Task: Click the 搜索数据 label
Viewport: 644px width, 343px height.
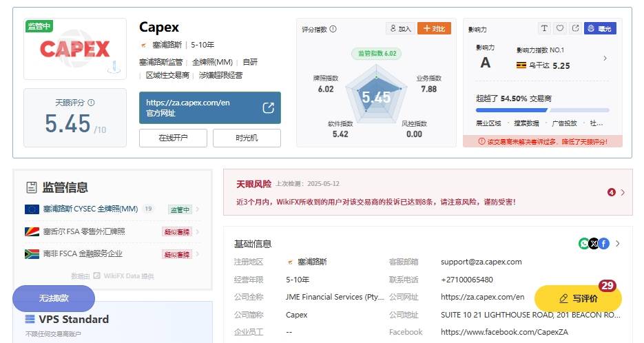Action: (526, 123)
